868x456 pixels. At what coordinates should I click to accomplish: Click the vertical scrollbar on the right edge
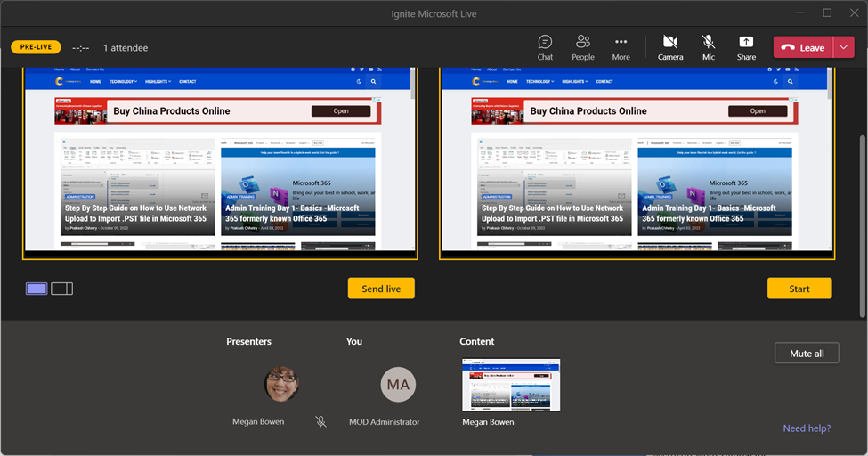point(862,226)
